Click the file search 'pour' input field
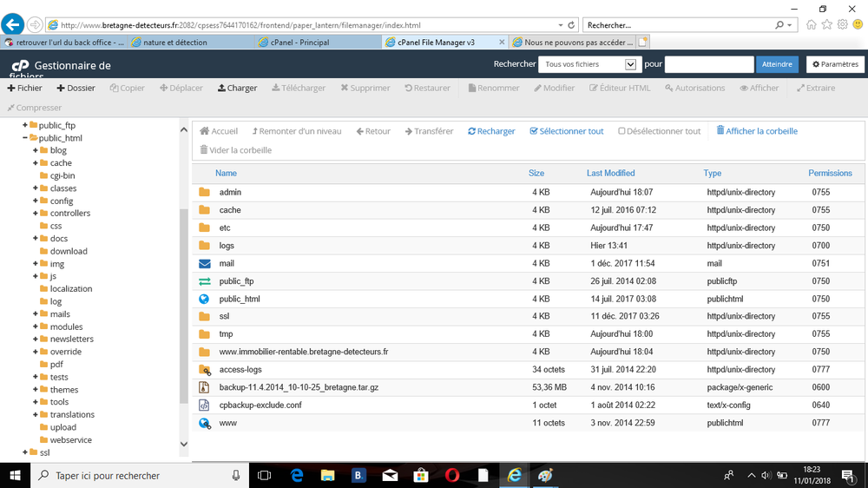The height and width of the screenshot is (488, 868). pyautogui.click(x=709, y=64)
